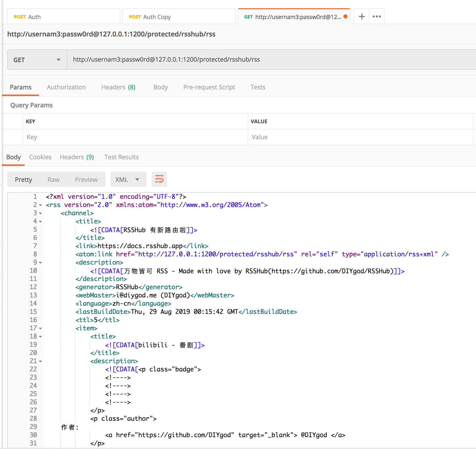Open the Authorization tab
This screenshot has width=476, height=449.
pyautogui.click(x=66, y=87)
